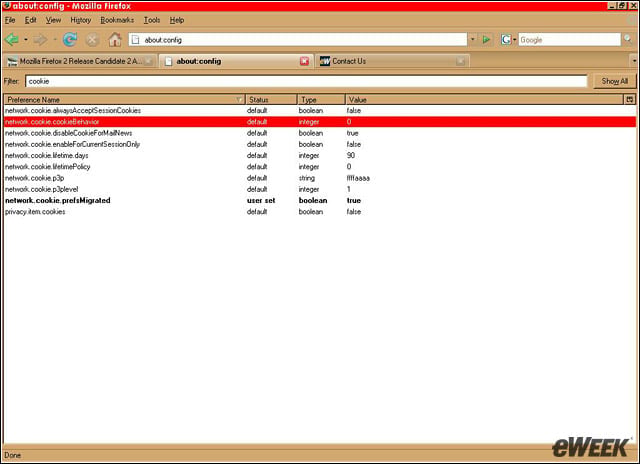Open the search engine selector dropdown
This screenshot has height=464, width=640.
[514, 40]
